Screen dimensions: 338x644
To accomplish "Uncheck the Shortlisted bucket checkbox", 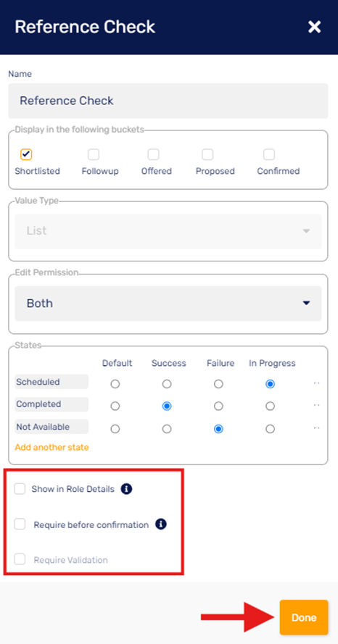I will click(x=26, y=154).
